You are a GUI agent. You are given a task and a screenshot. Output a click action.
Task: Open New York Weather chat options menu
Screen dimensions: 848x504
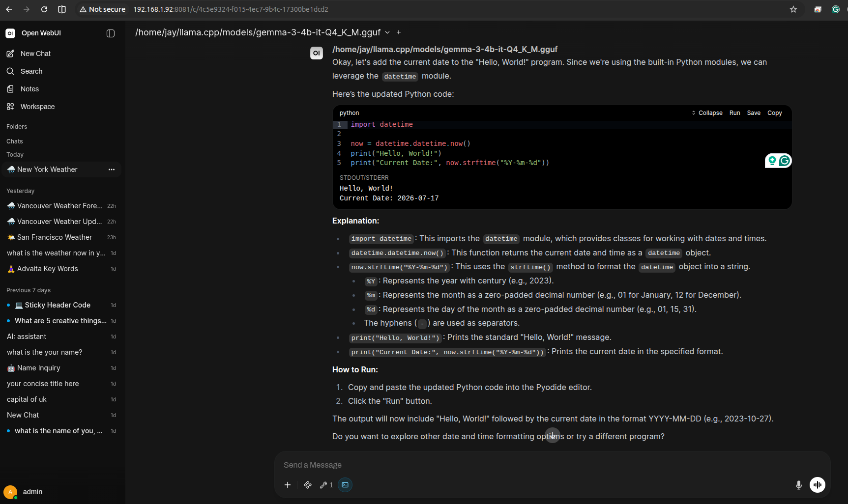(x=112, y=169)
